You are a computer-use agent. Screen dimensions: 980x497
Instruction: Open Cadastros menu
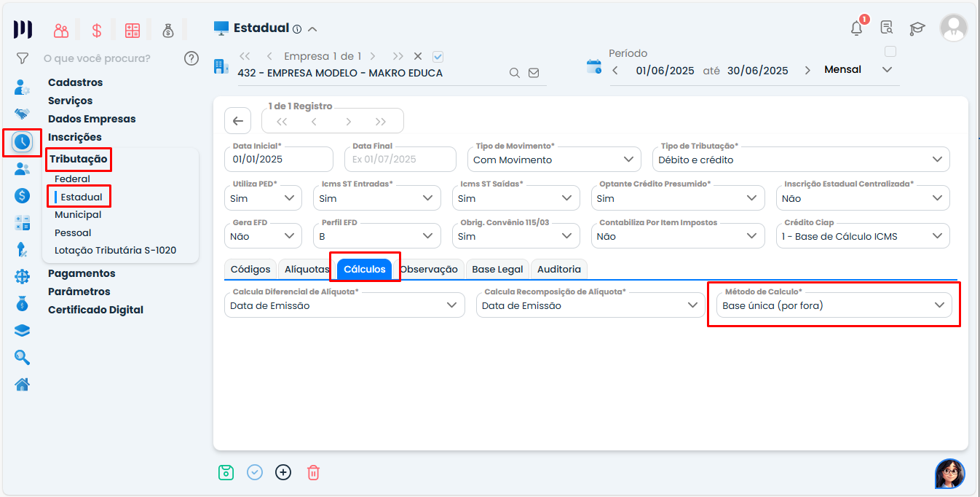coord(76,82)
